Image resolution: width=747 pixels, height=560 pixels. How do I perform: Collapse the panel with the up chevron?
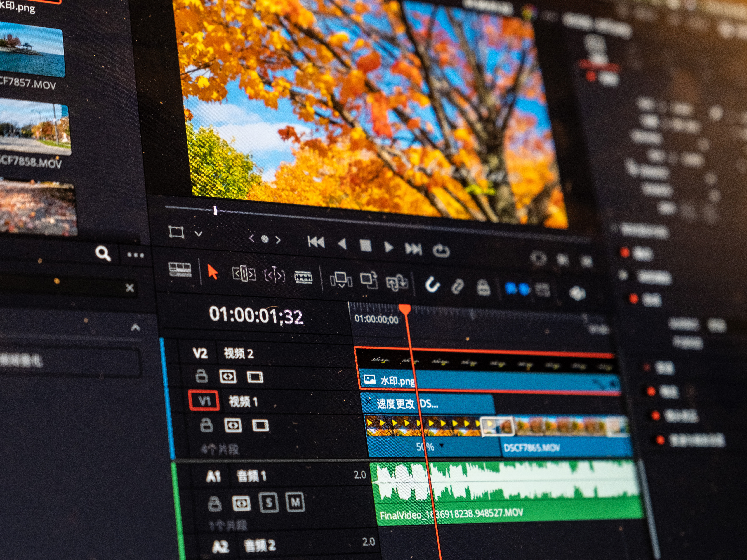[x=135, y=327]
